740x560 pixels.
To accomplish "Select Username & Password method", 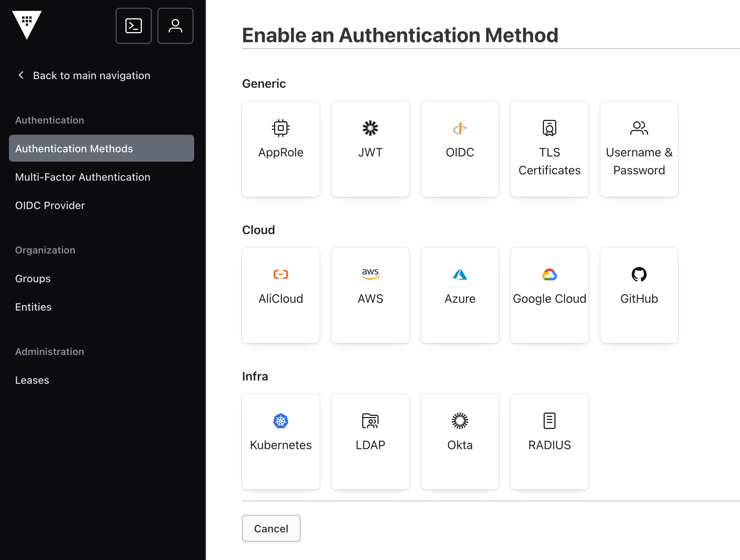I will (x=639, y=149).
